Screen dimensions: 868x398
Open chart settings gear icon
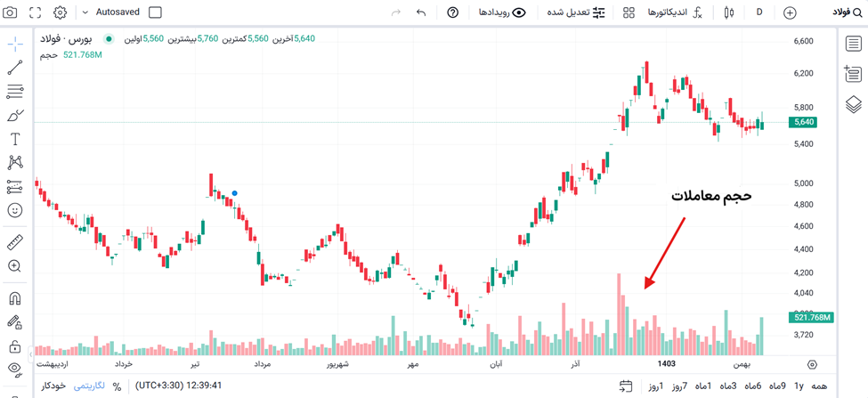61,12
